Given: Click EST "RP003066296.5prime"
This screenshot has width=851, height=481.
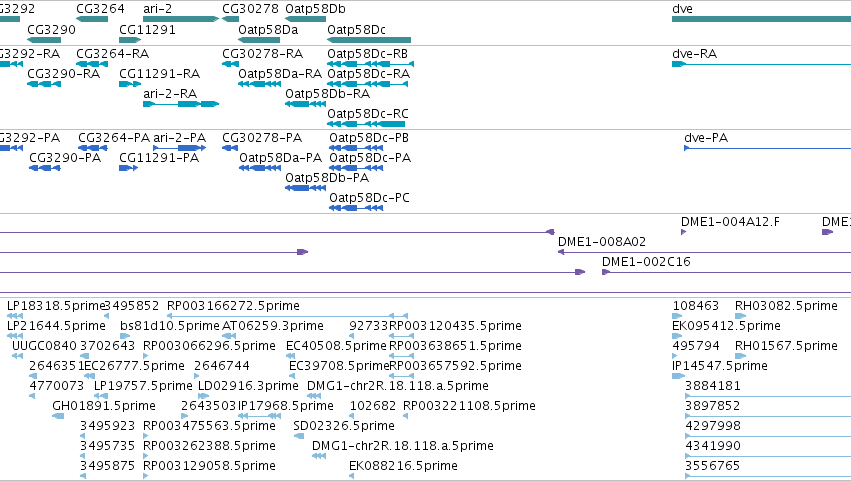Looking at the screenshot, I should coord(209,346).
